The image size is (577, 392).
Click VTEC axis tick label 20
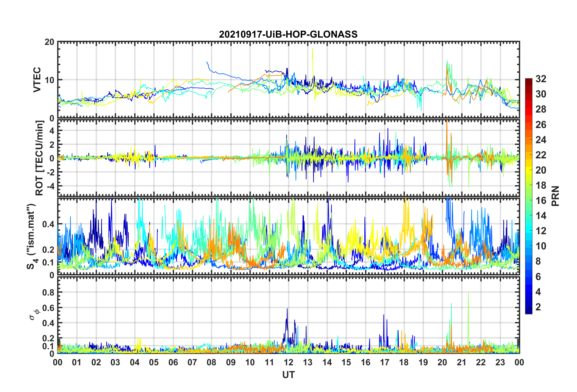49,42
